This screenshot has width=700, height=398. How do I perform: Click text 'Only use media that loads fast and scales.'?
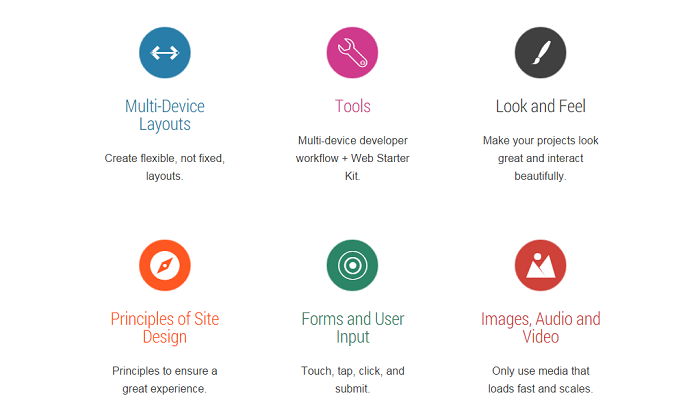(x=541, y=380)
